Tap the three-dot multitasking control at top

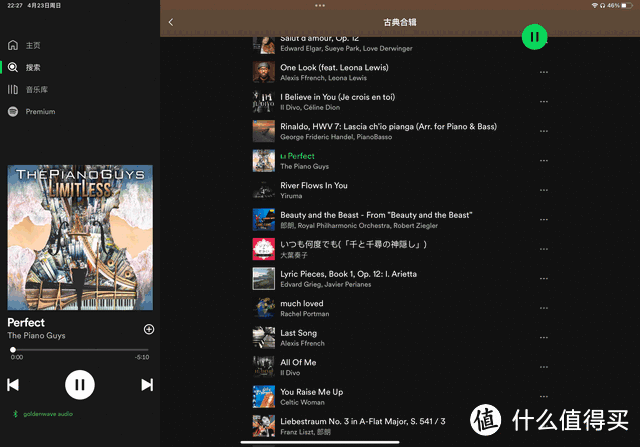[x=320, y=5]
